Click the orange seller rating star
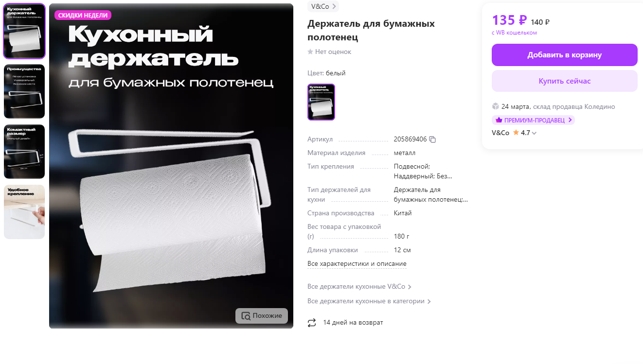The height and width of the screenshot is (364, 643). [x=516, y=133]
